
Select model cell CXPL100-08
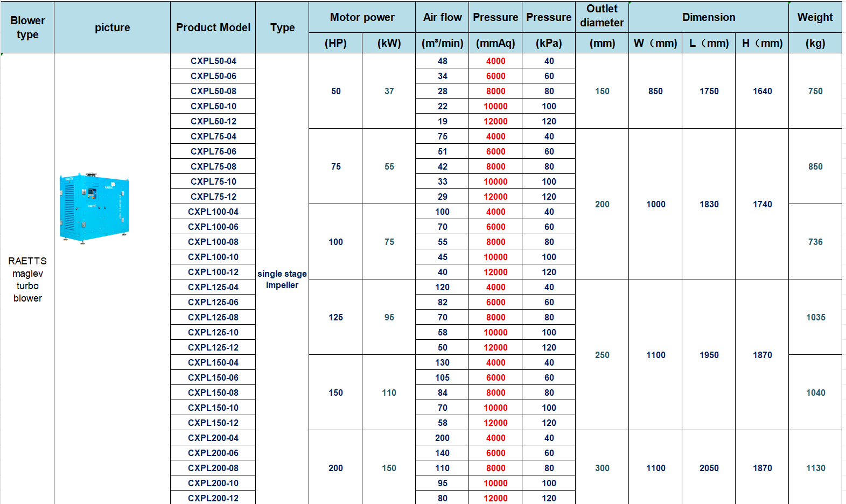click(x=213, y=242)
